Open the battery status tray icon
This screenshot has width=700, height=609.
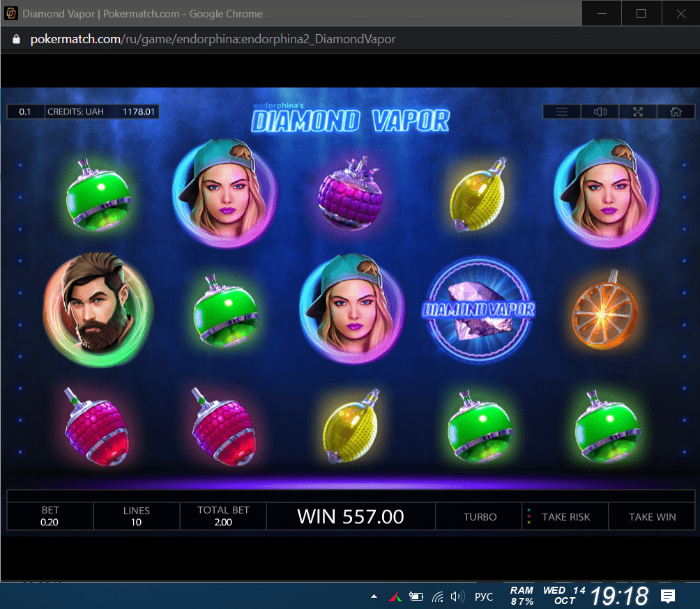tap(416, 596)
